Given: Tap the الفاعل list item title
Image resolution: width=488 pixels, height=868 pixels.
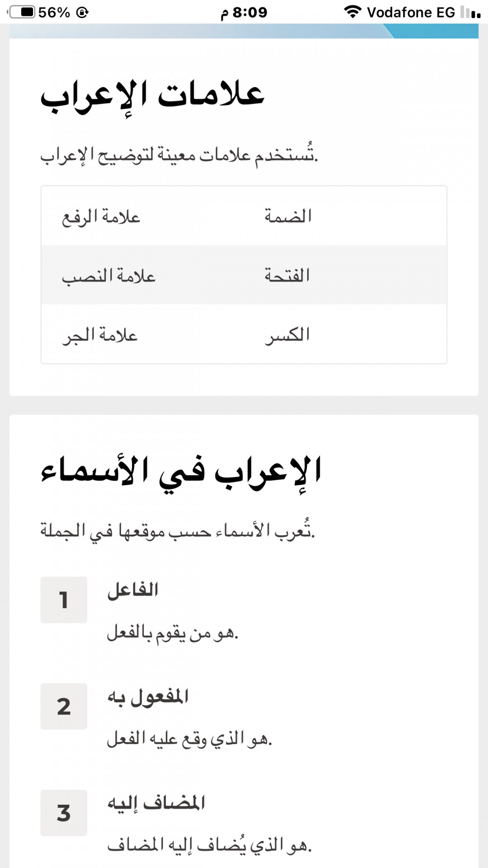Looking at the screenshot, I should (133, 590).
